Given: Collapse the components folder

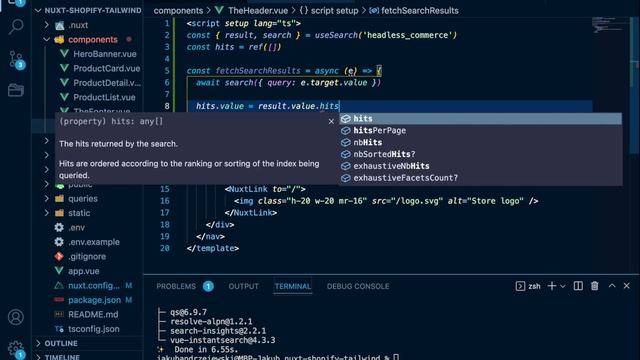Looking at the screenshot, I should (47, 40).
